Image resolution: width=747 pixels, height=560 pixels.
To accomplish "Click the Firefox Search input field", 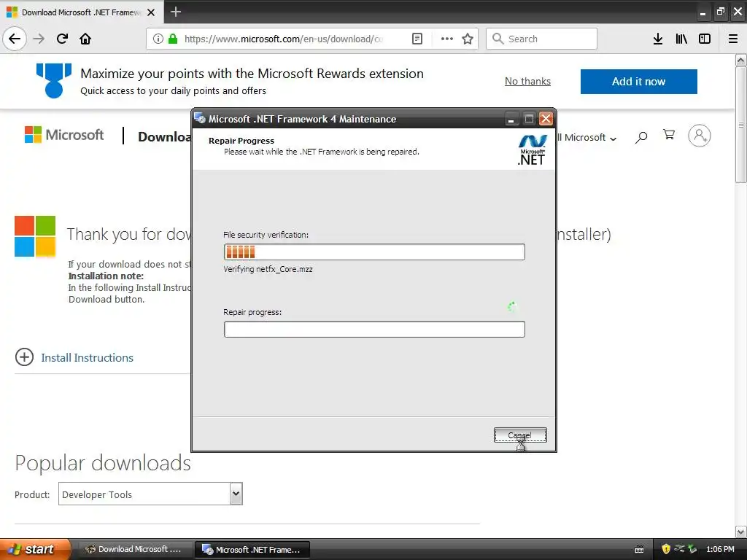I will [x=542, y=39].
